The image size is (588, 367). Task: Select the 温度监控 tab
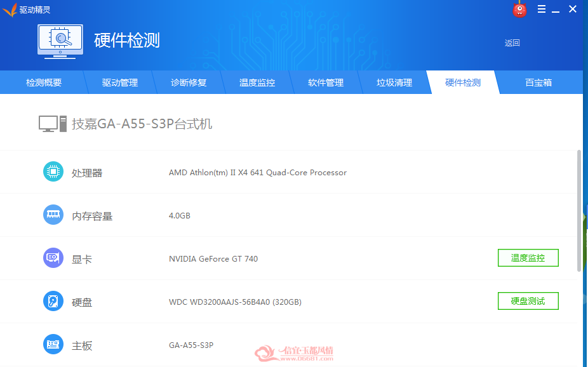pos(257,83)
